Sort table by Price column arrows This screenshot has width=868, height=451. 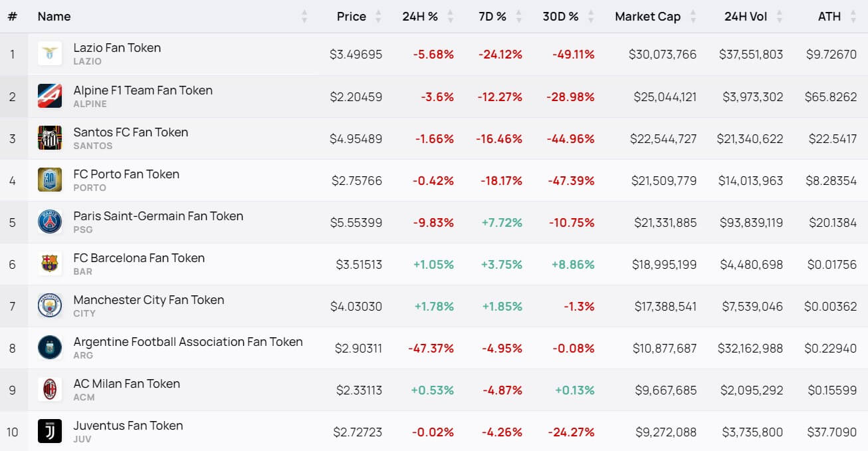click(378, 17)
